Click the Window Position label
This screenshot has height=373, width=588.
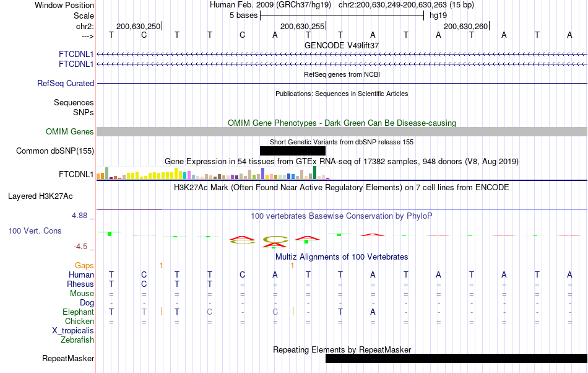point(64,5)
